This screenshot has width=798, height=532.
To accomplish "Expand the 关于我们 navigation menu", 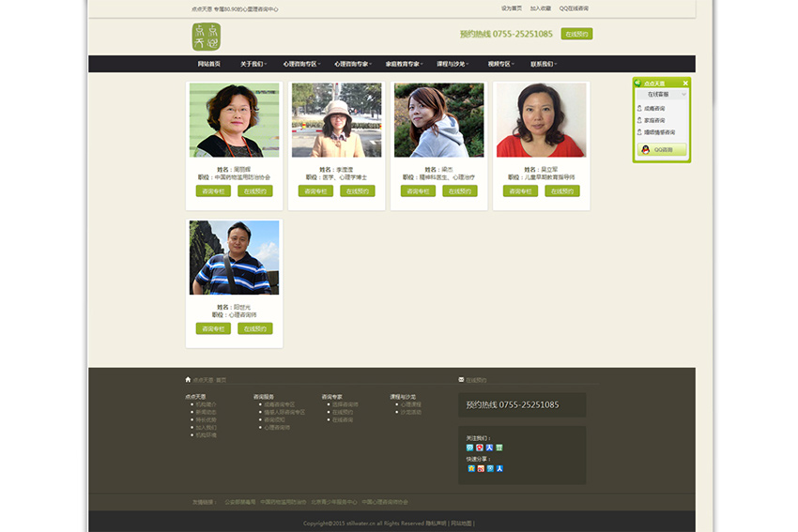I will tap(253, 64).
